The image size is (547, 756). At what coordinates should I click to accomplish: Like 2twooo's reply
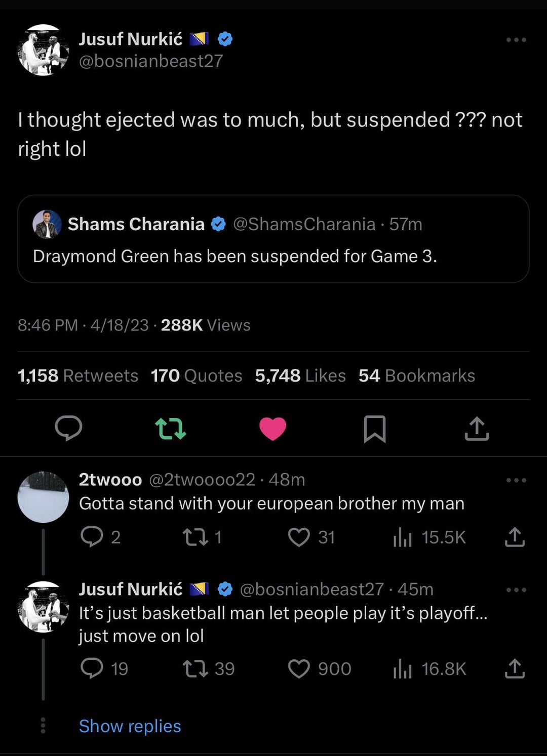299,537
